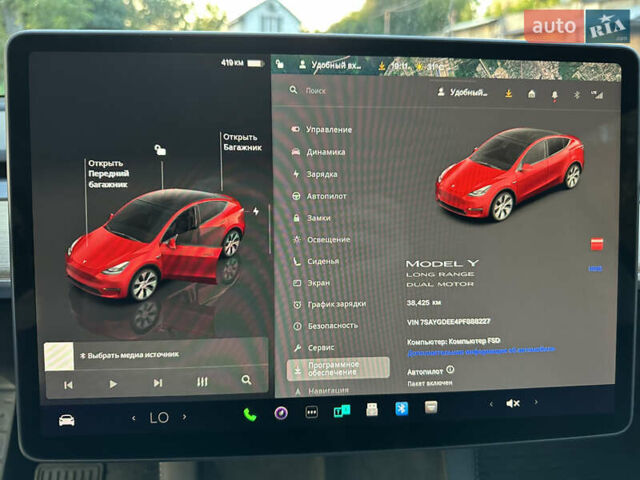Skip to next track

coord(158,383)
